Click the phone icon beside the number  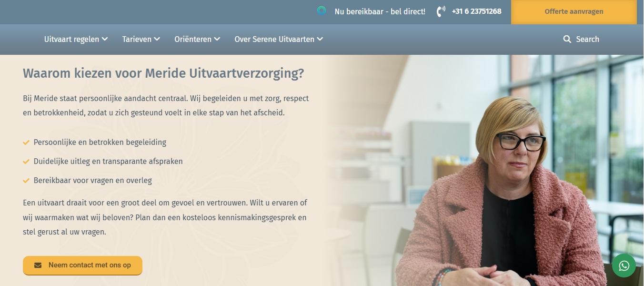pyautogui.click(x=441, y=11)
